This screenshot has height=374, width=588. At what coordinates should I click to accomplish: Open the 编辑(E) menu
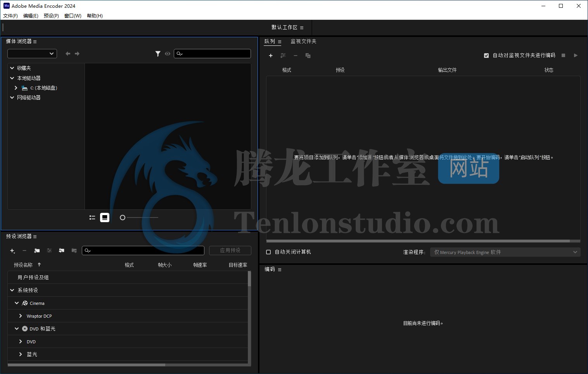(31, 16)
